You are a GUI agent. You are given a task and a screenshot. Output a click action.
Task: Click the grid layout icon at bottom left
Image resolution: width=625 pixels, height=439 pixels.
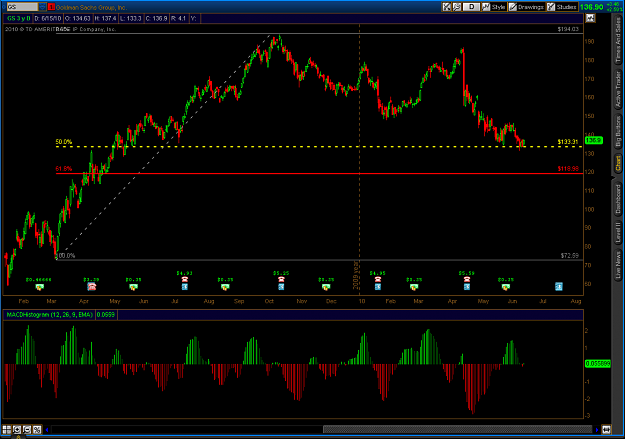click(7, 429)
